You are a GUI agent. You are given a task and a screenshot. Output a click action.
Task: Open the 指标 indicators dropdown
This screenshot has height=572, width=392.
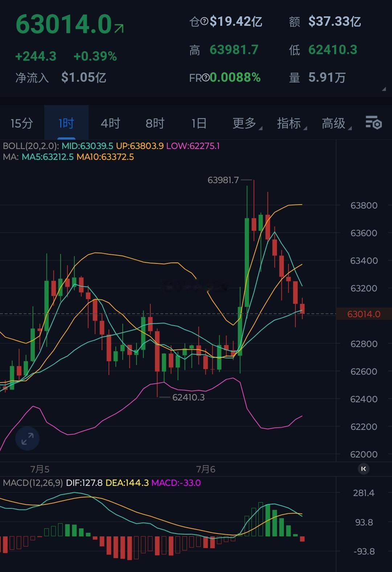[292, 123]
